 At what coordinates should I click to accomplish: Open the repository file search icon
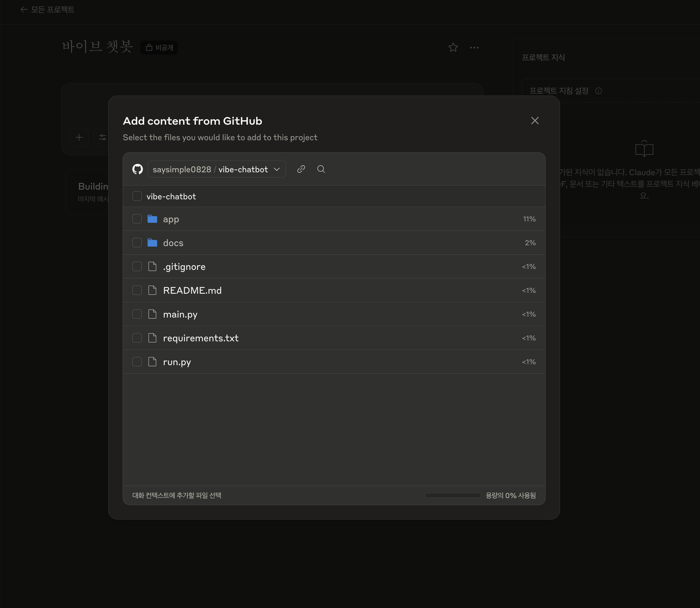[x=321, y=169]
